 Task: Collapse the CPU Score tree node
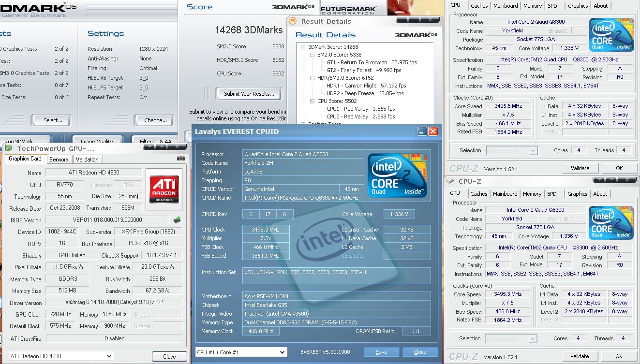point(313,101)
